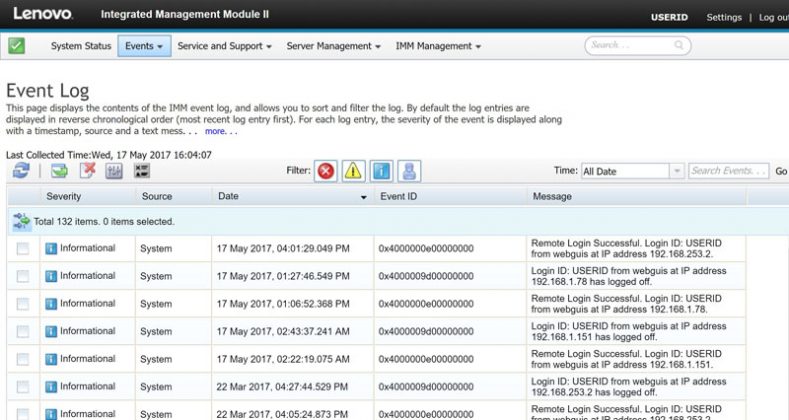Click the 'more...' description link

221,131
